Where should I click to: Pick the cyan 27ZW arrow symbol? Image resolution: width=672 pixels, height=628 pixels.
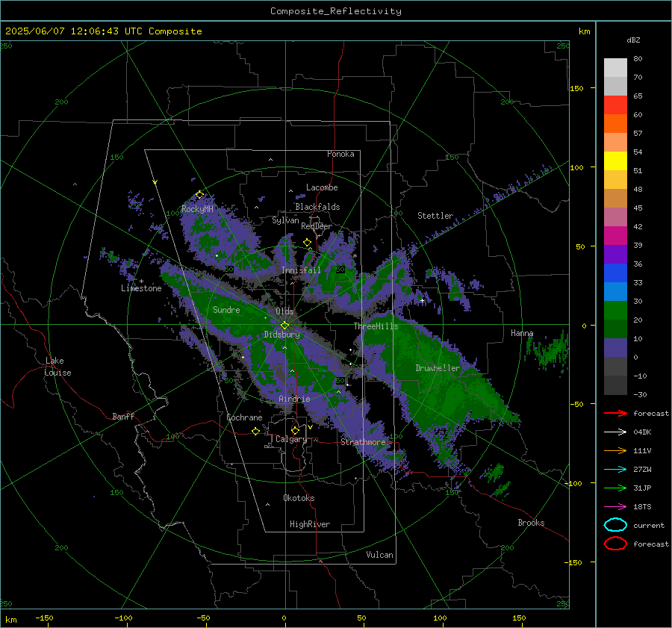coord(615,470)
